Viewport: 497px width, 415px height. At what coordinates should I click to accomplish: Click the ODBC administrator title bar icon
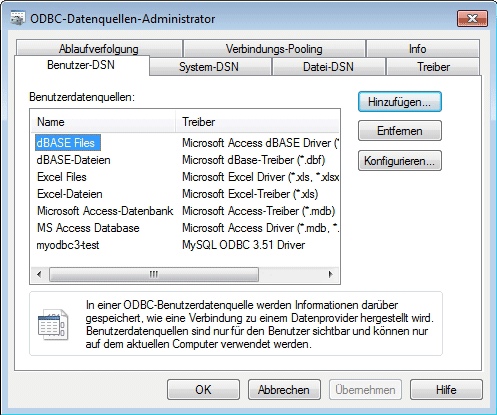click(18, 18)
